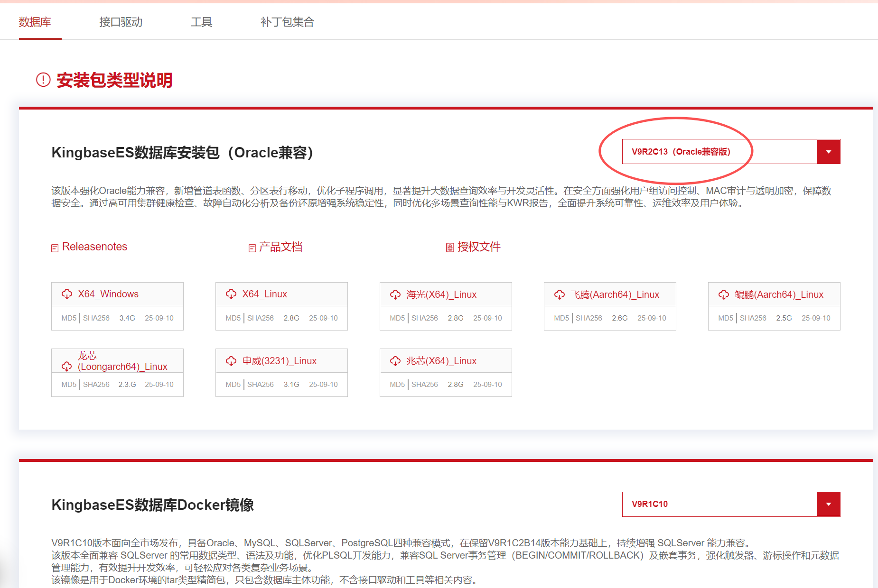Download the 鲲鹏(Aarch64)_Linux package
Image resolution: width=878 pixels, height=588 pixels.
(x=779, y=294)
